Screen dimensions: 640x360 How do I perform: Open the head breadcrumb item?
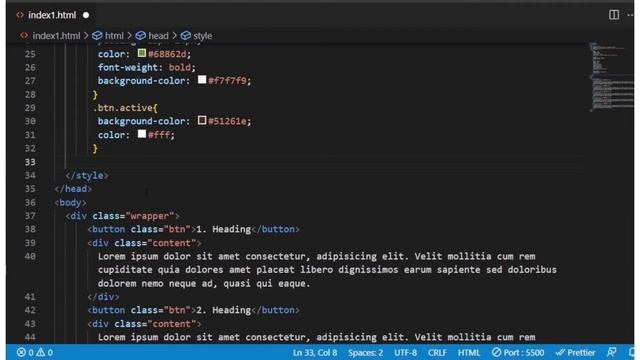point(158,36)
